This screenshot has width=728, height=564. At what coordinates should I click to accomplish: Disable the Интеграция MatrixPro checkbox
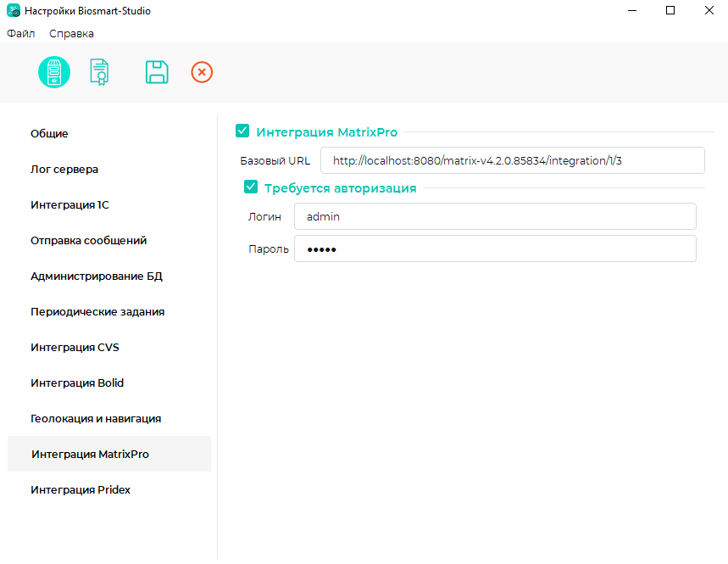click(x=242, y=131)
